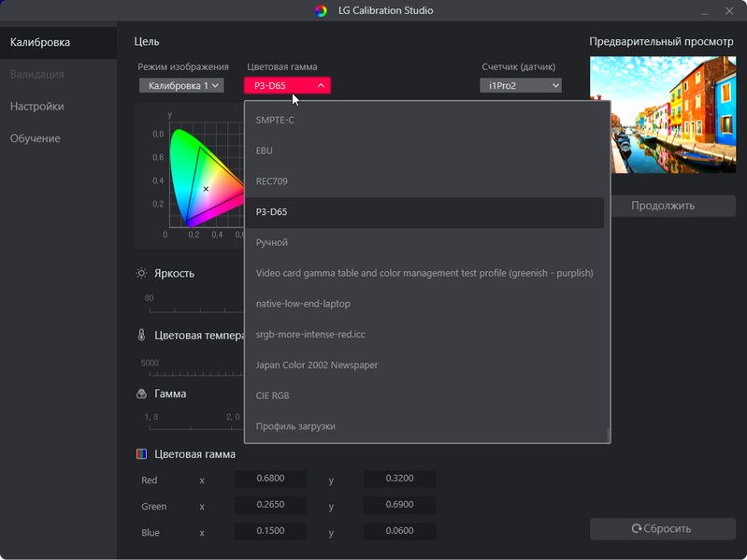Click the color temperature thermometer icon

141,336
